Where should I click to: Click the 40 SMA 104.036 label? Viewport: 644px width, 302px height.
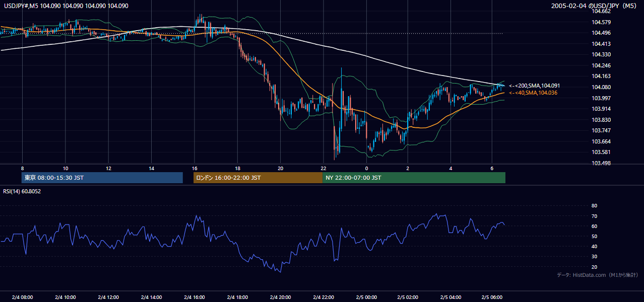click(x=533, y=93)
